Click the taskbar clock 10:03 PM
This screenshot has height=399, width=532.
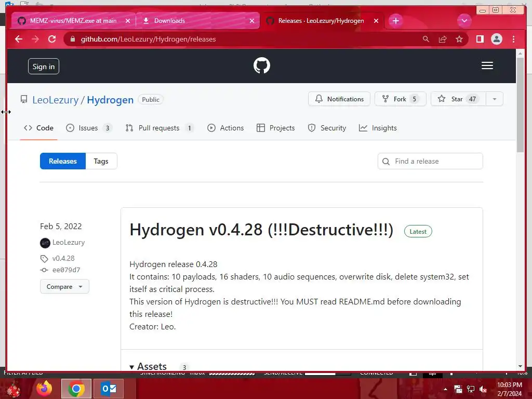point(510,385)
